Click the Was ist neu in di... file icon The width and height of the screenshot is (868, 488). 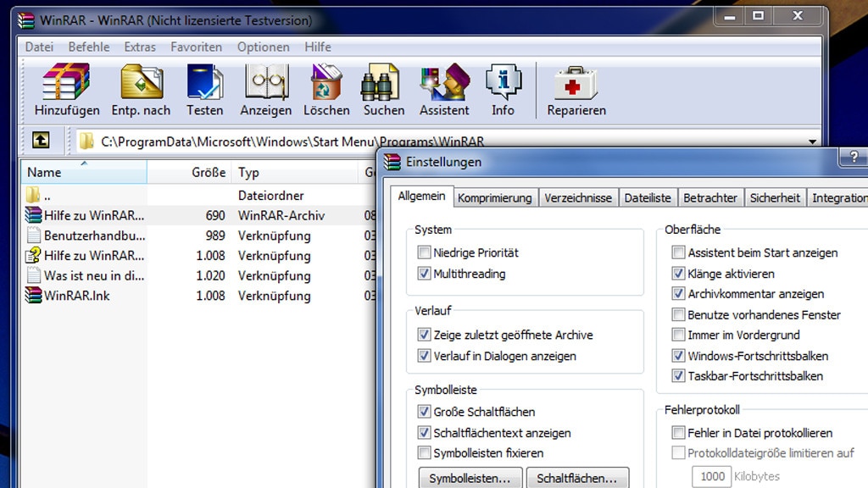click(33, 275)
